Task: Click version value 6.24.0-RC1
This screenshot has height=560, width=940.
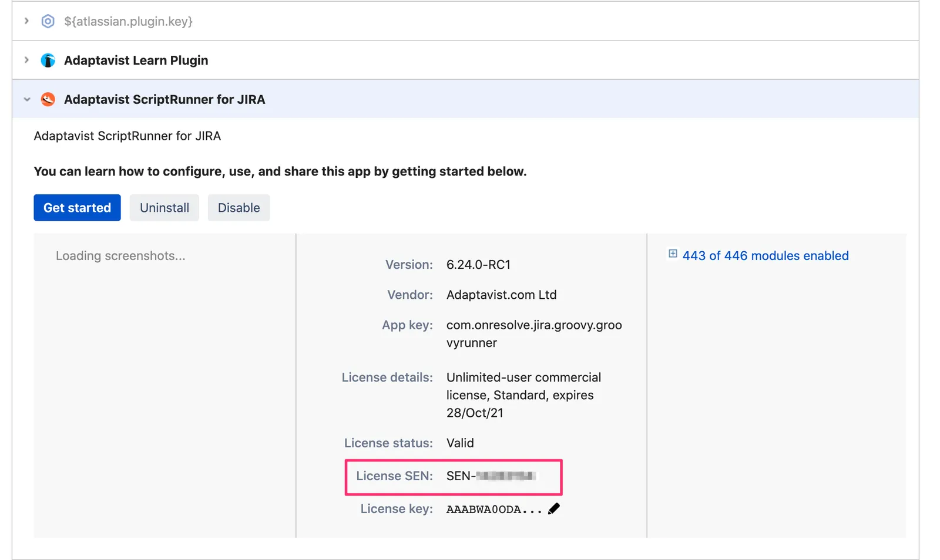Action: click(x=478, y=264)
